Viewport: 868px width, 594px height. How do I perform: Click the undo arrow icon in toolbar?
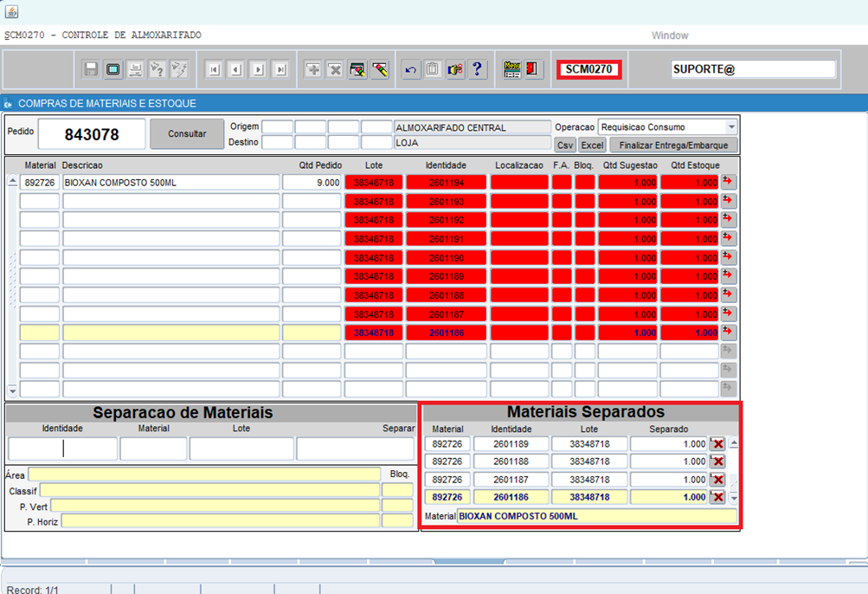(x=412, y=69)
